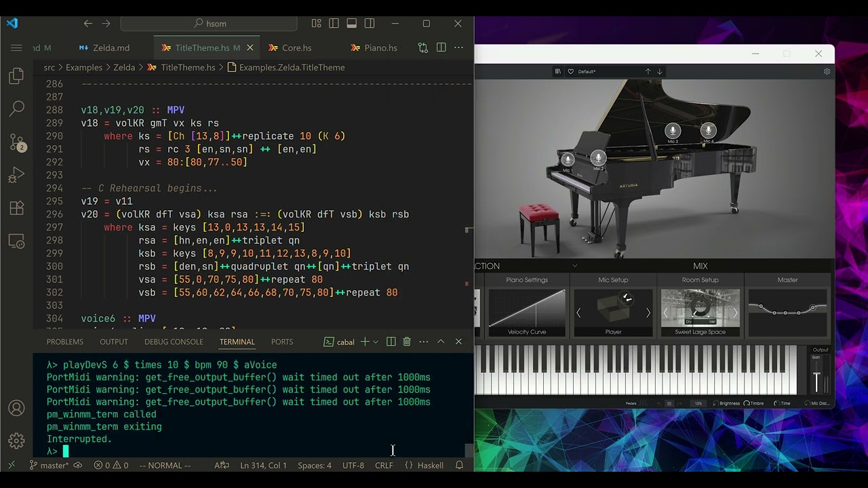868x488 pixels.
Task: Toggle the primary side bar
Action: tap(334, 23)
